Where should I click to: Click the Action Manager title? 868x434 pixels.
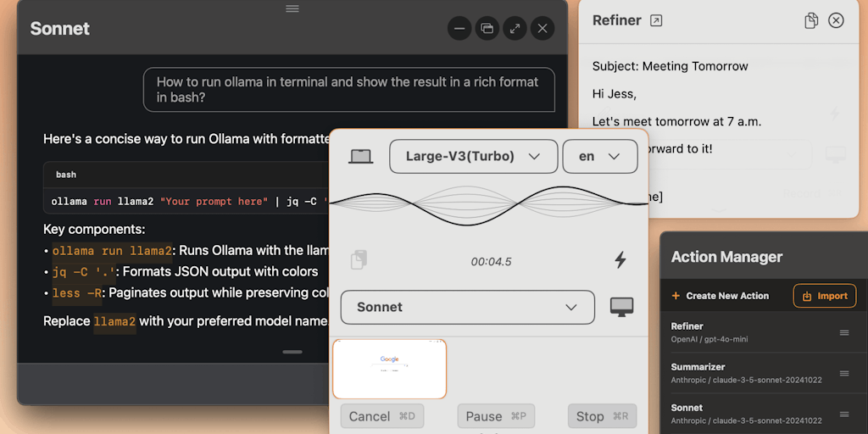click(x=726, y=257)
